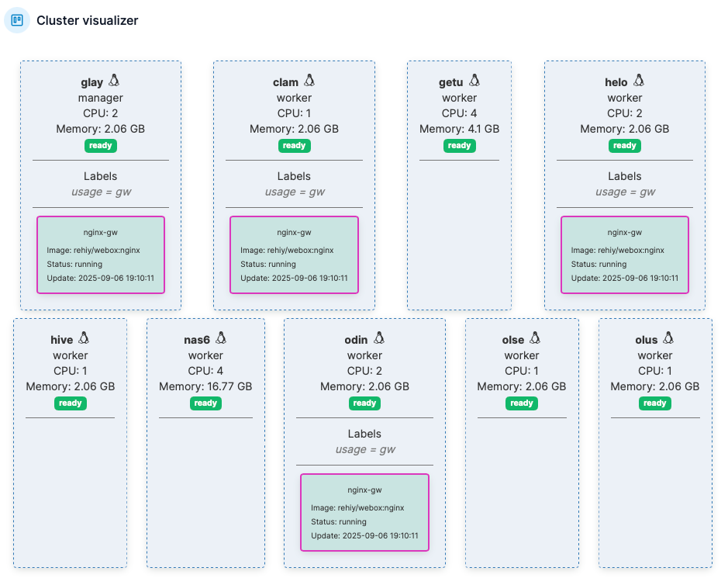Click CPU: 1 on clam node
Viewport: 728px width, 585px height.
click(294, 113)
